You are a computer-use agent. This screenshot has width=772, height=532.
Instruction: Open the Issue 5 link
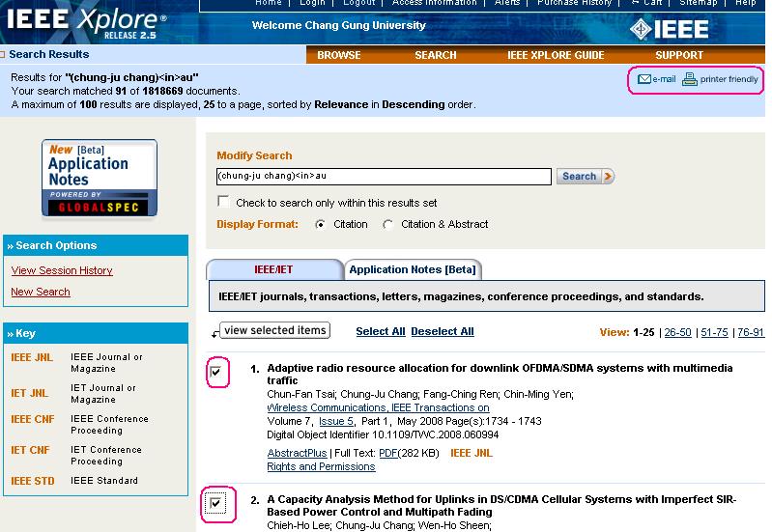[336, 421]
